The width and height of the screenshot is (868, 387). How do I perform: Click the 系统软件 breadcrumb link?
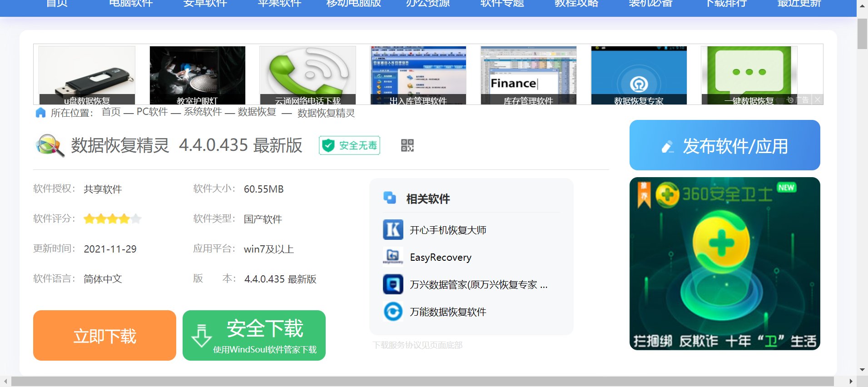(x=203, y=112)
